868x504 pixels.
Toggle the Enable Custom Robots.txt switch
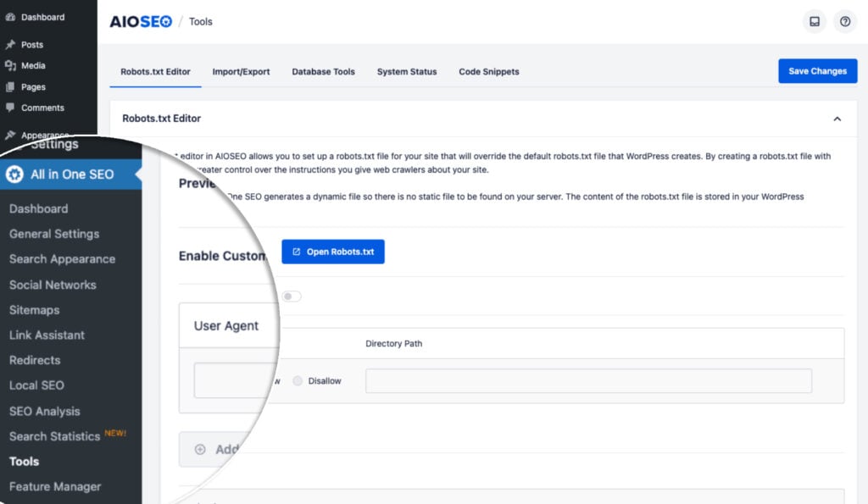point(292,296)
